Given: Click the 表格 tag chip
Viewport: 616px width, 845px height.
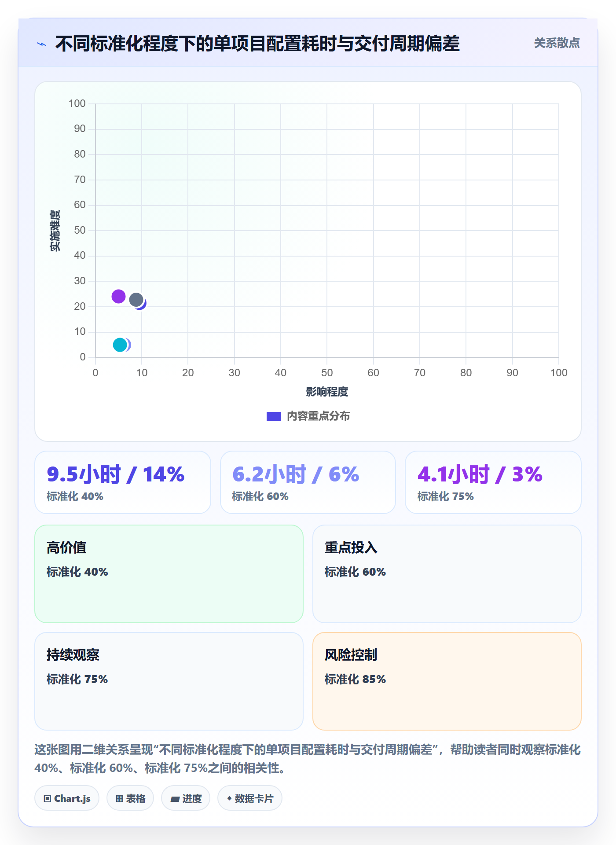Looking at the screenshot, I should click(x=130, y=798).
